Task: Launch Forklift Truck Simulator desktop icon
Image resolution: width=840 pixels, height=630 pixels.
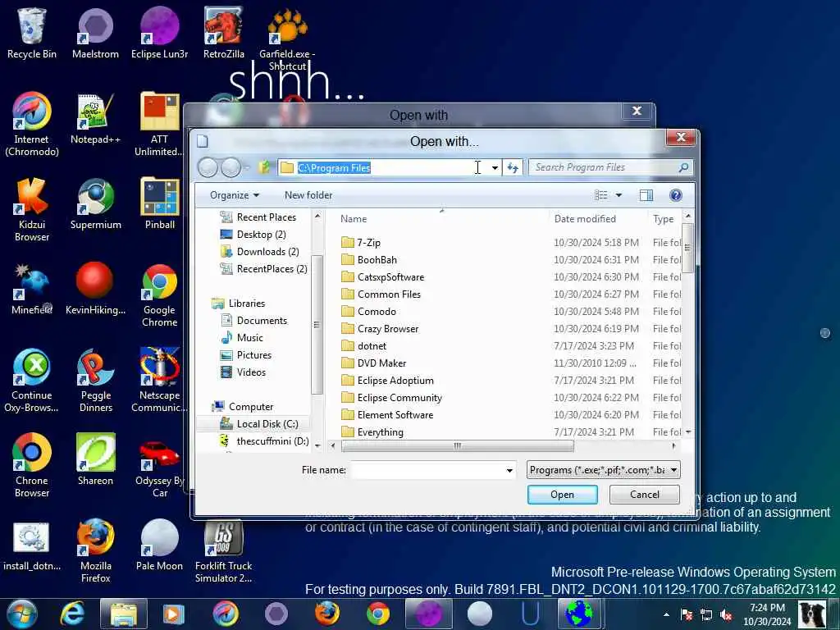Action: click(x=223, y=550)
